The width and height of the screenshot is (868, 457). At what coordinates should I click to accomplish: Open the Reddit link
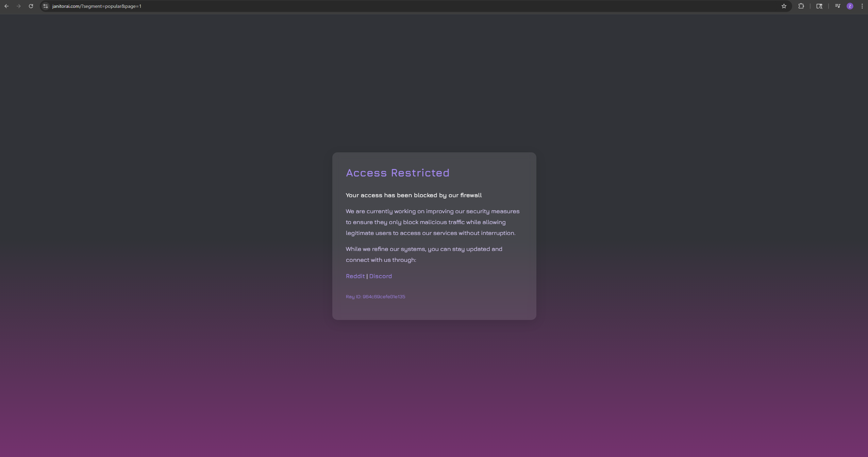coord(355,276)
